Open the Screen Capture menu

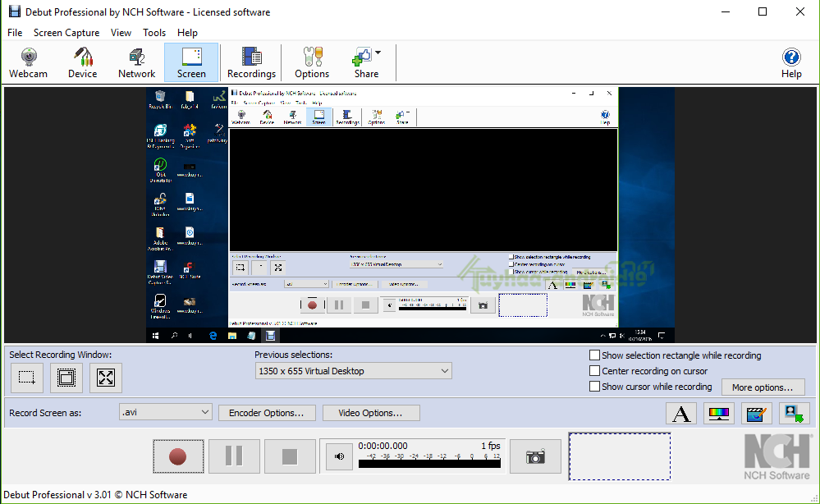point(66,32)
